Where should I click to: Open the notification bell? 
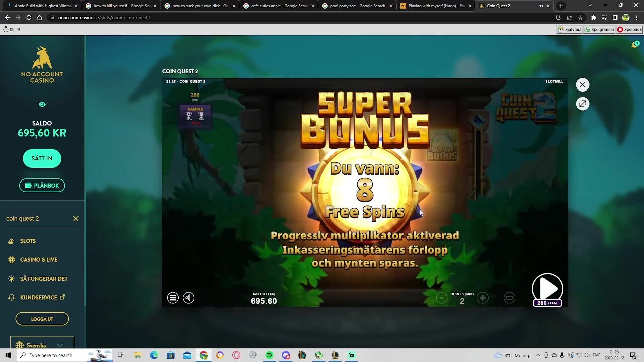coord(635,45)
